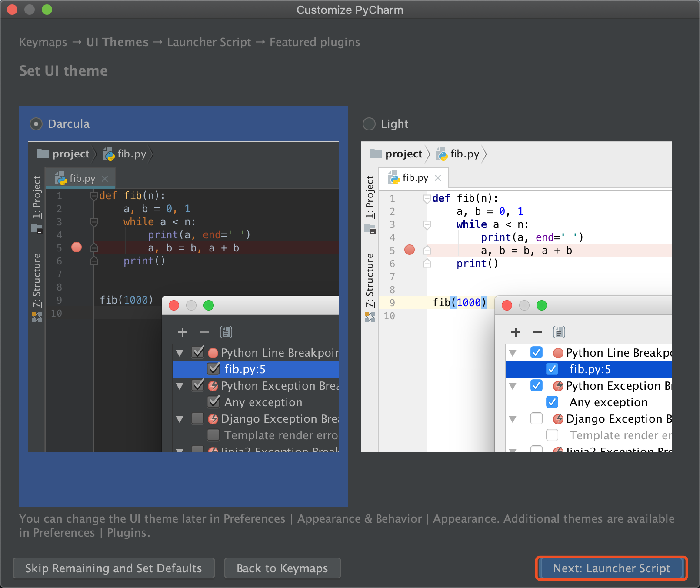Click the 1: Project tool window label in Light preview
This screenshot has height=588, width=700.
[x=370, y=197]
